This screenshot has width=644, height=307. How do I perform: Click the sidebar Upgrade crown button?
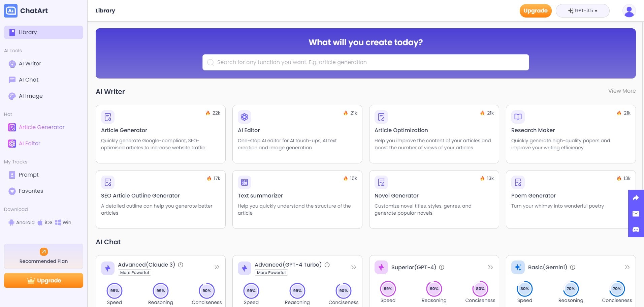coord(43,280)
